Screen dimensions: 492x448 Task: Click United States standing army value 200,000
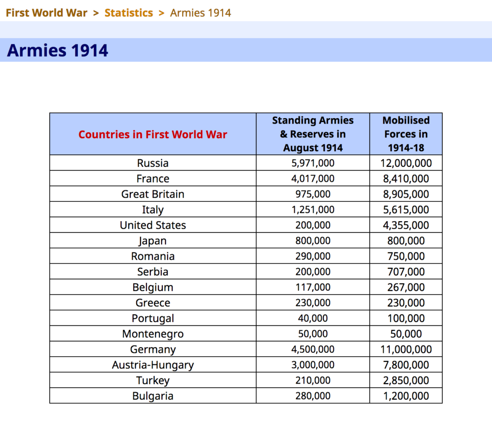pyautogui.click(x=313, y=225)
